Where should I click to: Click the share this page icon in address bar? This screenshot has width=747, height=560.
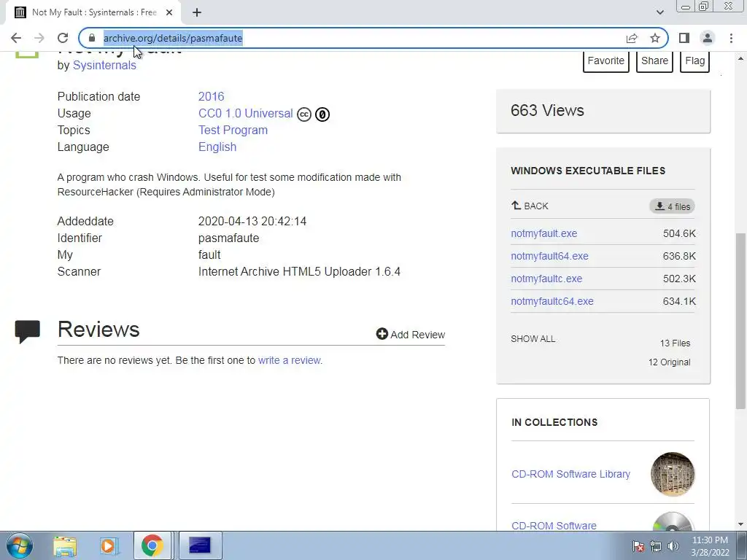click(x=632, y=38)
